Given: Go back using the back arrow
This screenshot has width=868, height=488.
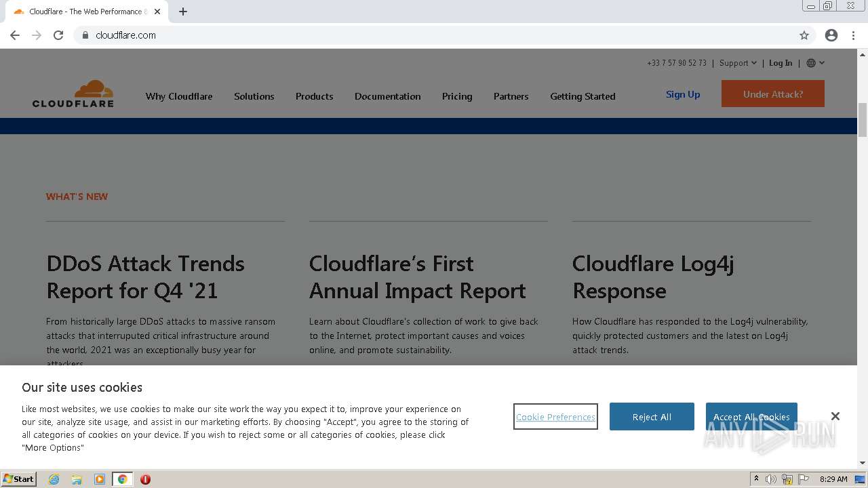Looking at the screenshot, I should coord(15,35).
